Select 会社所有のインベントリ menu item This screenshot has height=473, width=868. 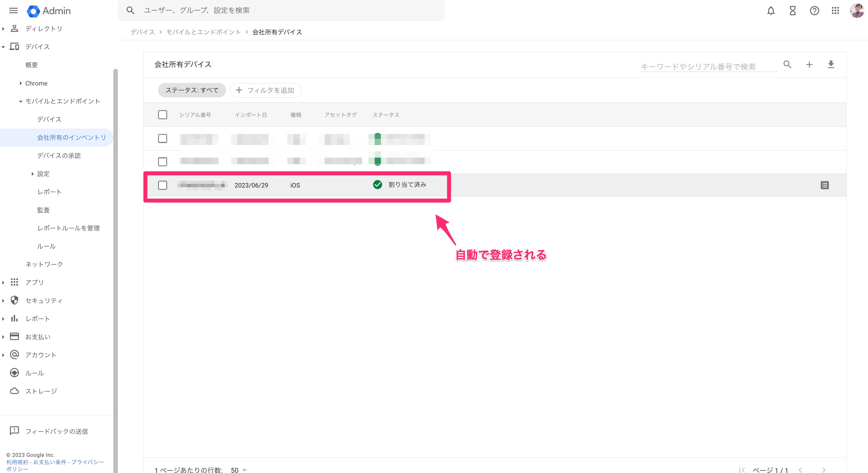pos(71,137)
